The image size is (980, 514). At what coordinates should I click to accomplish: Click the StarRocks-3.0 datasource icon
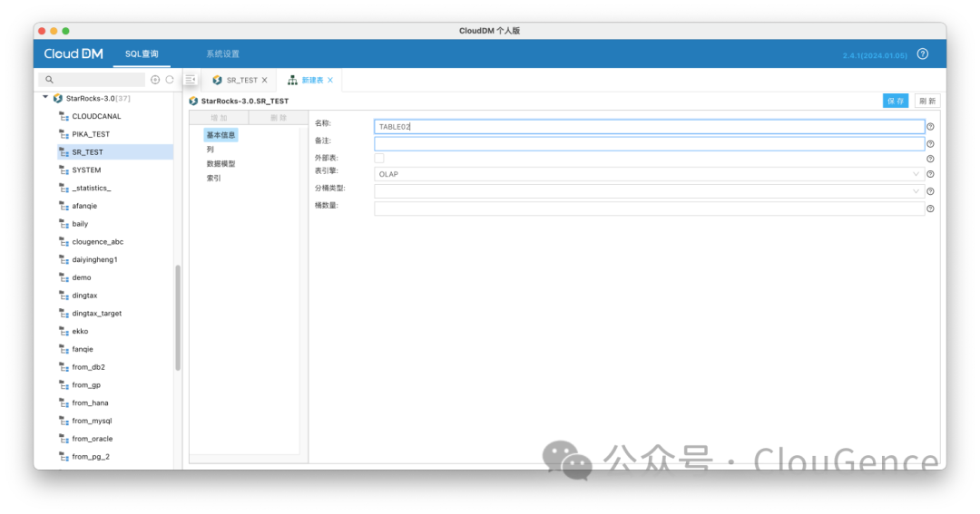tap(57, 99)
